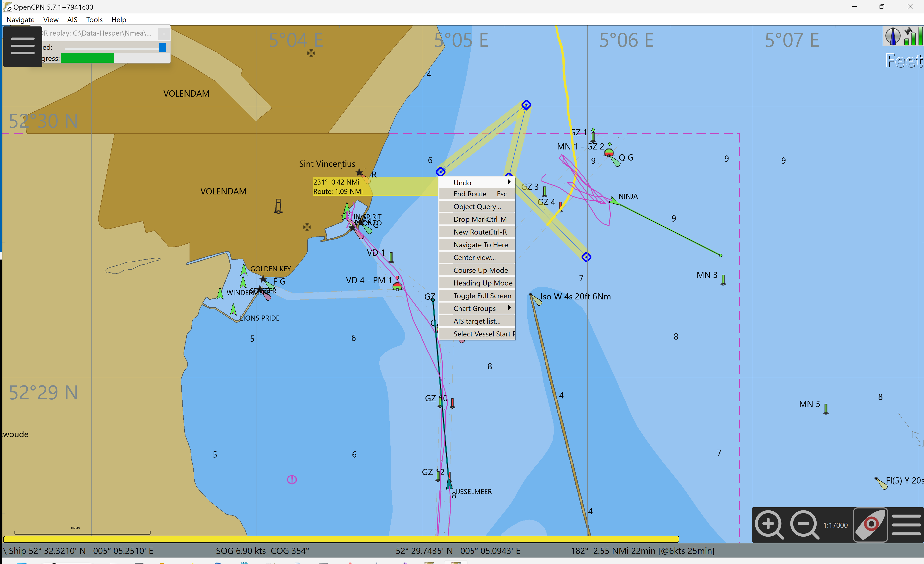The height and width of the screenshot is (564, 924).
Task: Open the Navigate menu
Action: click(20, 19)
